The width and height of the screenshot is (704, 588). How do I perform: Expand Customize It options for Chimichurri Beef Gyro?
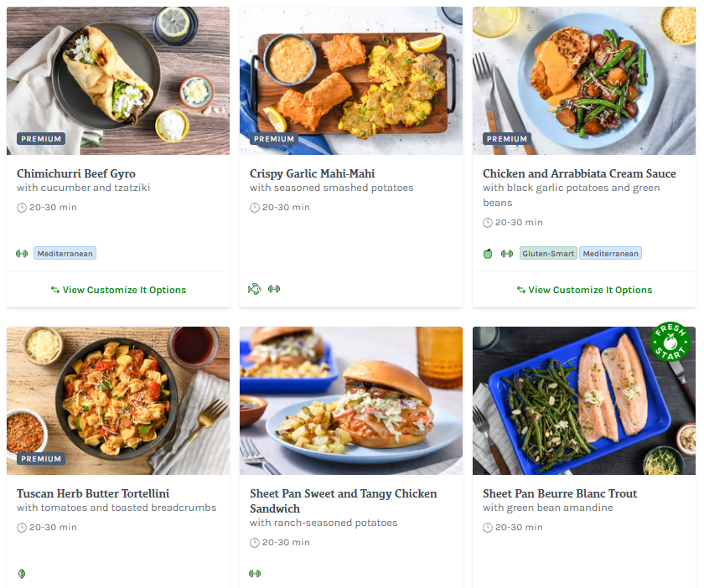click(x=118, y=290)
